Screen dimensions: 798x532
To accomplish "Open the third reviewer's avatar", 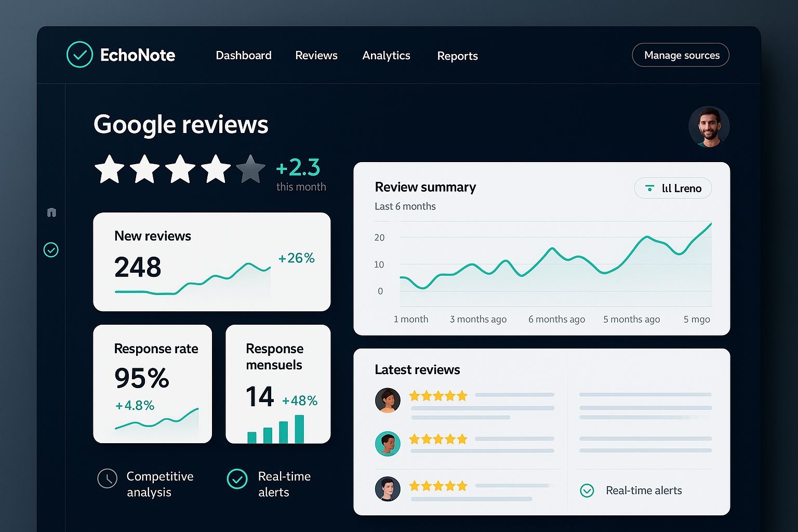I will click(x=388, y=489).
